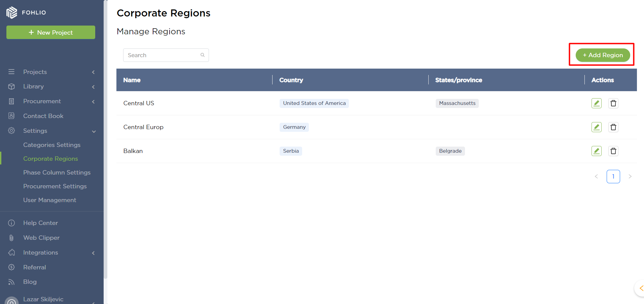Go to Phase Column Settings
This screenshot has height=304, width=644.
pos(57,173)
